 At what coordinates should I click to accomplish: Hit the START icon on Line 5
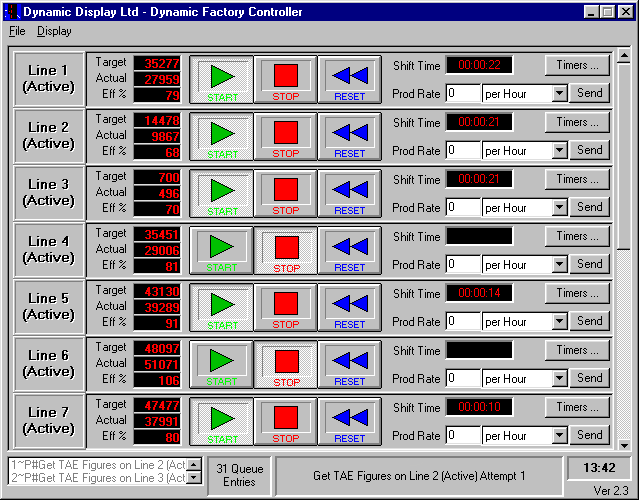pos(222,308)
